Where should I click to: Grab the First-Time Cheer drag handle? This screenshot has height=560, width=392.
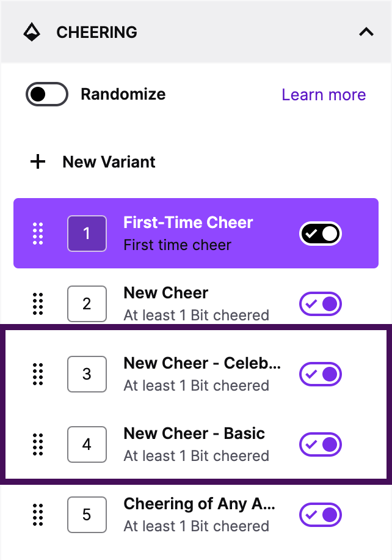tap(38, 234)
